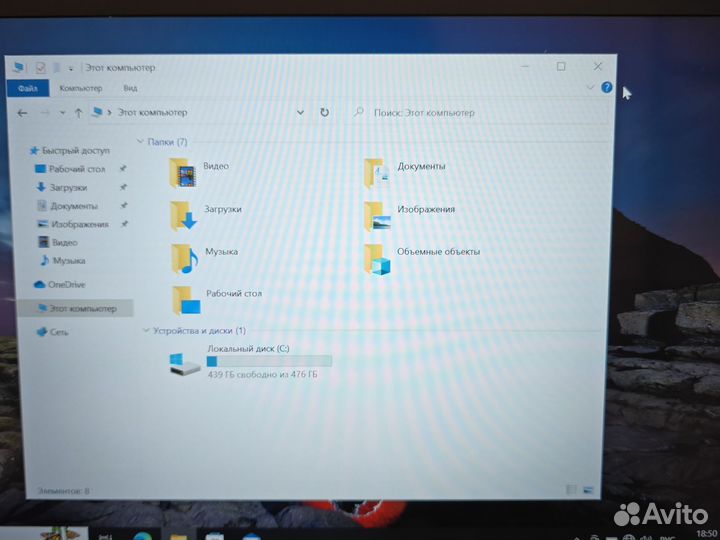
Task: Refresh the Этот компьютер view
Action: point(324,112)
